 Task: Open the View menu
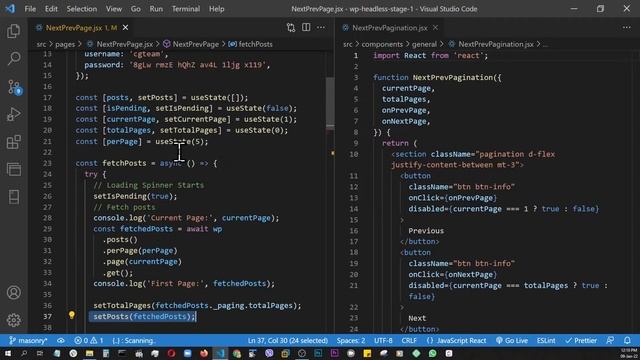click(114, 9)
